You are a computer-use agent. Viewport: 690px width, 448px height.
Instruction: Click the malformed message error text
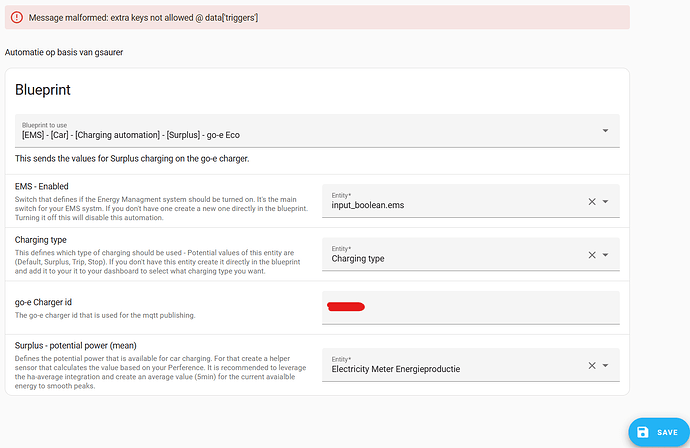[143, 18]
